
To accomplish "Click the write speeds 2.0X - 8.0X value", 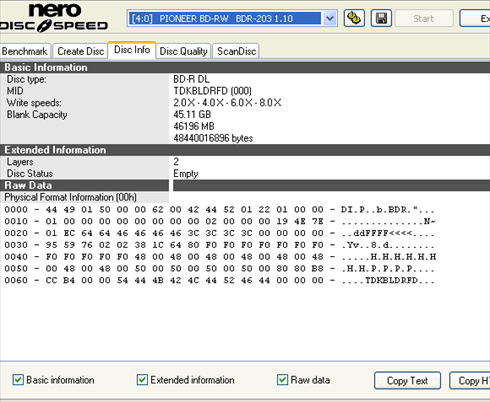I will tap(227, 103).
